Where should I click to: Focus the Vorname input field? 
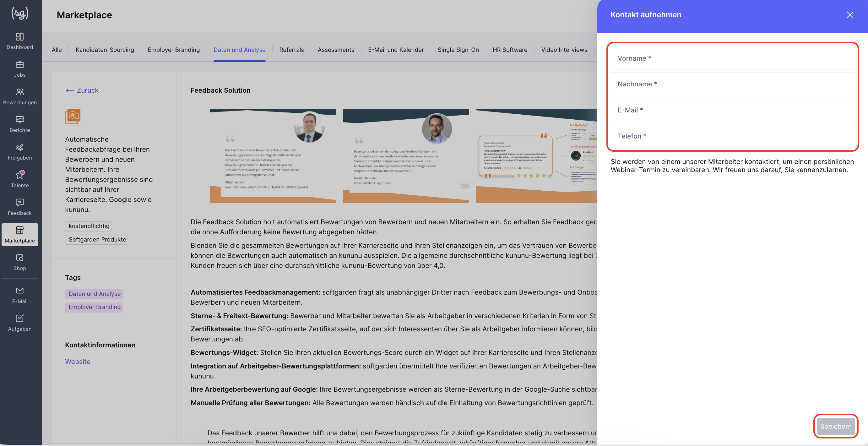coord(733,58)
